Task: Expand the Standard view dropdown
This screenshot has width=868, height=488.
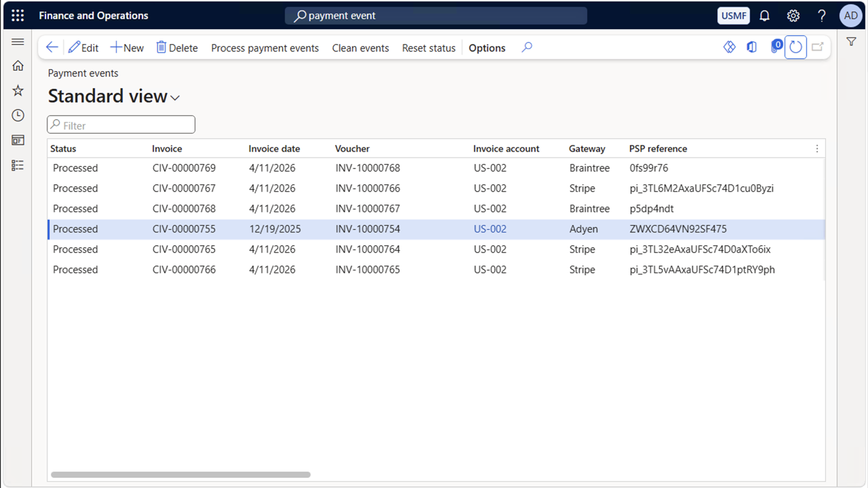Action: pyautogui.click(x=175, y=98)
